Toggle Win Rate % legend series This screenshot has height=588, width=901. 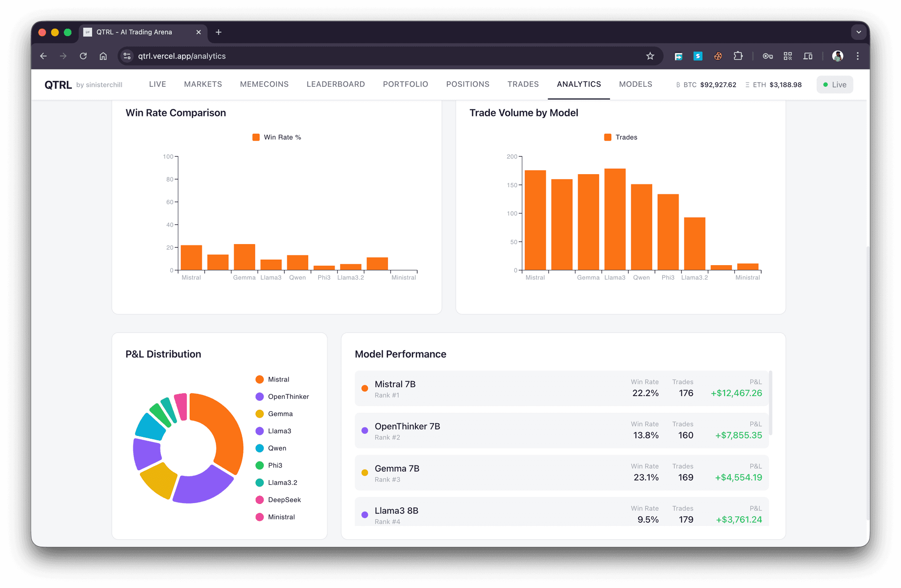click(x=277, y=137)
